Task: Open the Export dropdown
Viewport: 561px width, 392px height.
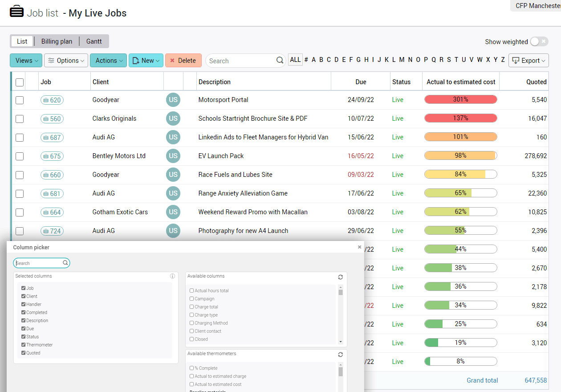Action: pyautogui.click(x=528, y=61)
